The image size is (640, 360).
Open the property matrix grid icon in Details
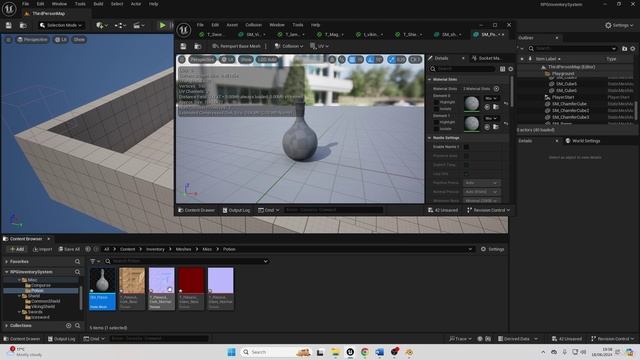pyautogui.click(x=502, y=69)
